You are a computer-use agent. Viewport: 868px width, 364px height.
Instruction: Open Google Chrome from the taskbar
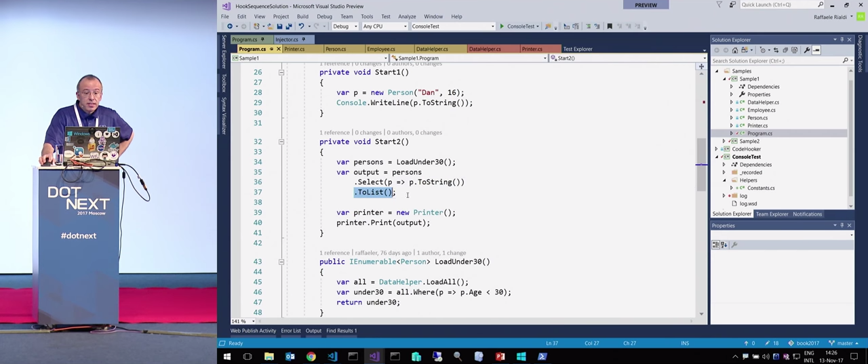click(x=311, y=357)
